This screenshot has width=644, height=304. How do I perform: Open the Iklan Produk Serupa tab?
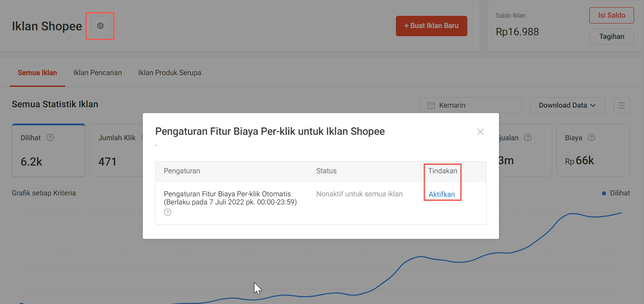[169, 72]
